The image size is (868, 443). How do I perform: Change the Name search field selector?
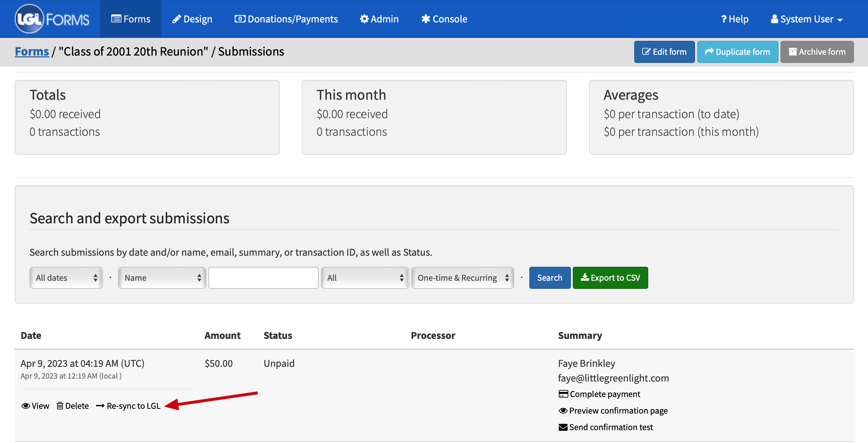[x=162, y=277]
